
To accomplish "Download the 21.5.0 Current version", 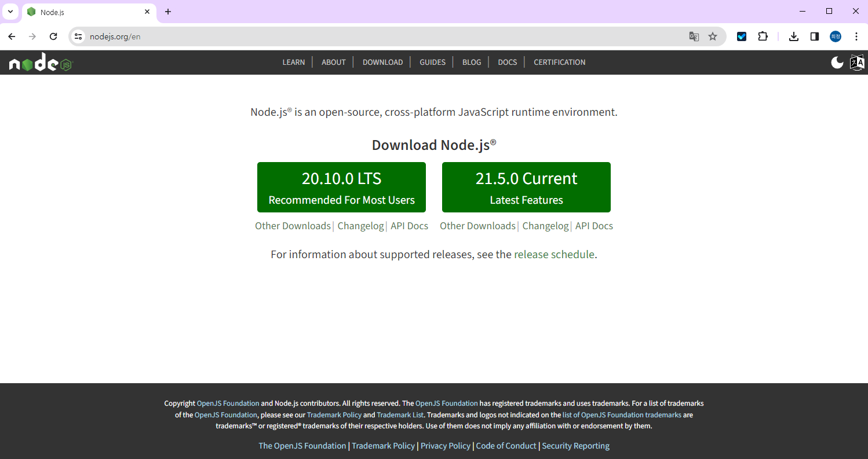I will [526, 187].
